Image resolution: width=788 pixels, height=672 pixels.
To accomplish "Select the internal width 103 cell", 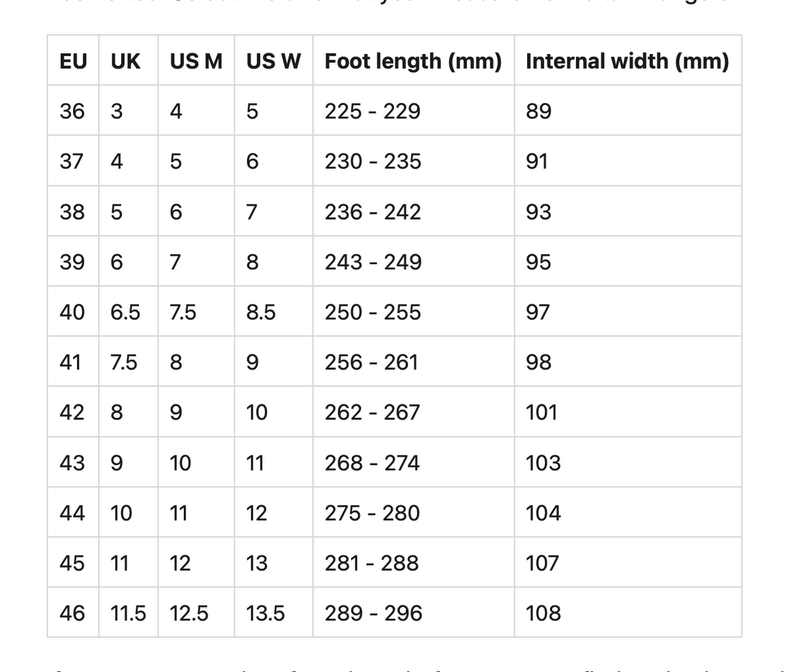I will [x=543, y=463].
